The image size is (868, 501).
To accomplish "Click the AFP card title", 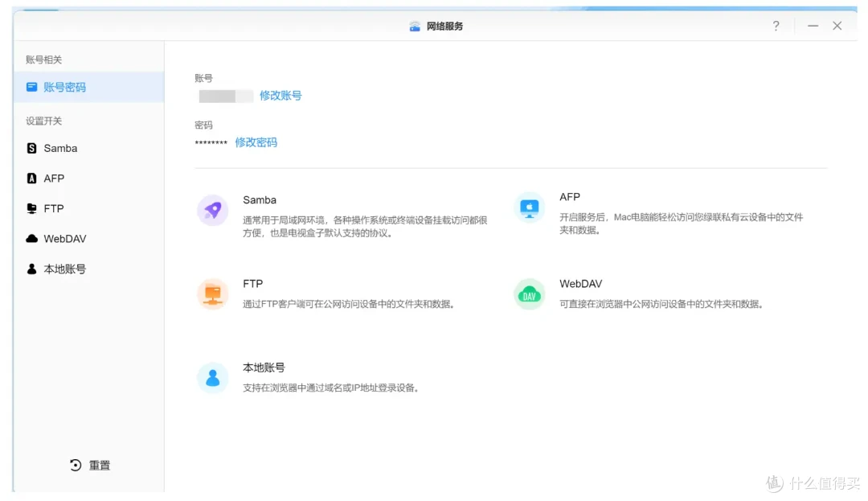I will 570,197.
